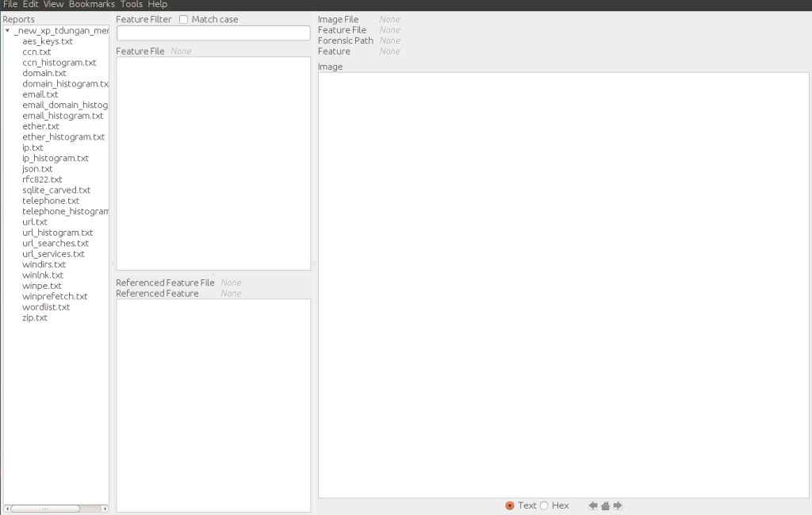Screen dimensions: 812x515
Task: Collapse the _new_xp_tdungan report tree node
Action: pos(7,31)
